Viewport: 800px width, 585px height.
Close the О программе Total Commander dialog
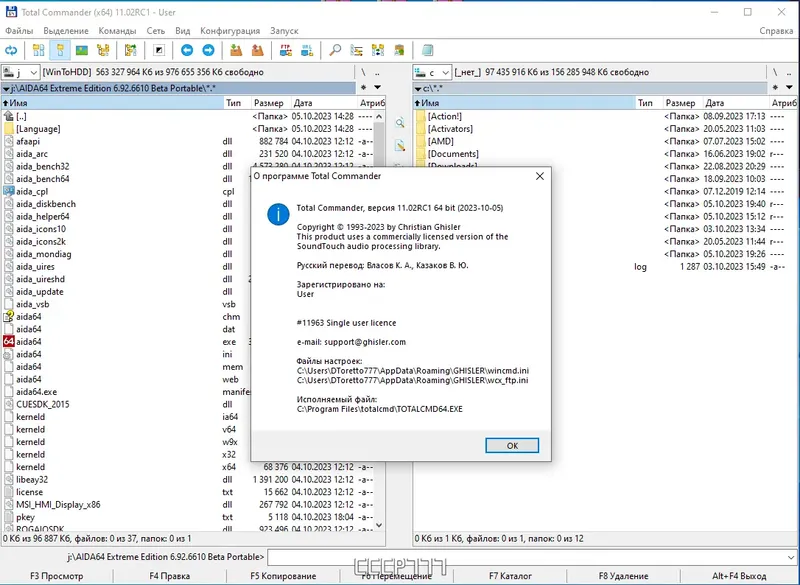click(540, 176)
